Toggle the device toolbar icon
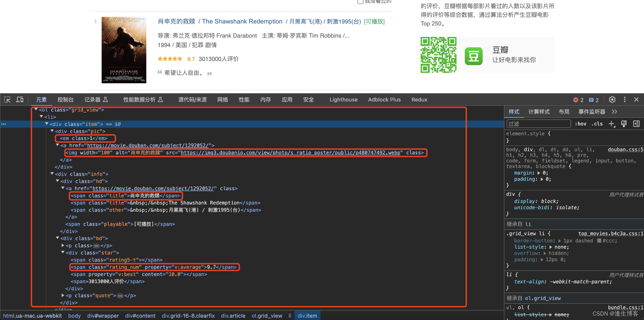Screen dimensions: 644x320 (x=20, y=99)
